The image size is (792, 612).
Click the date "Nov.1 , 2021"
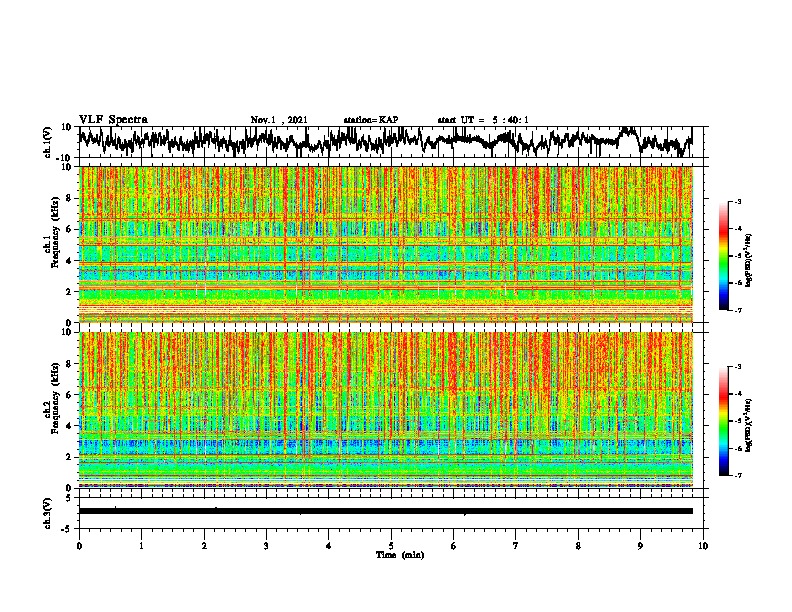(x=279, y=120)
